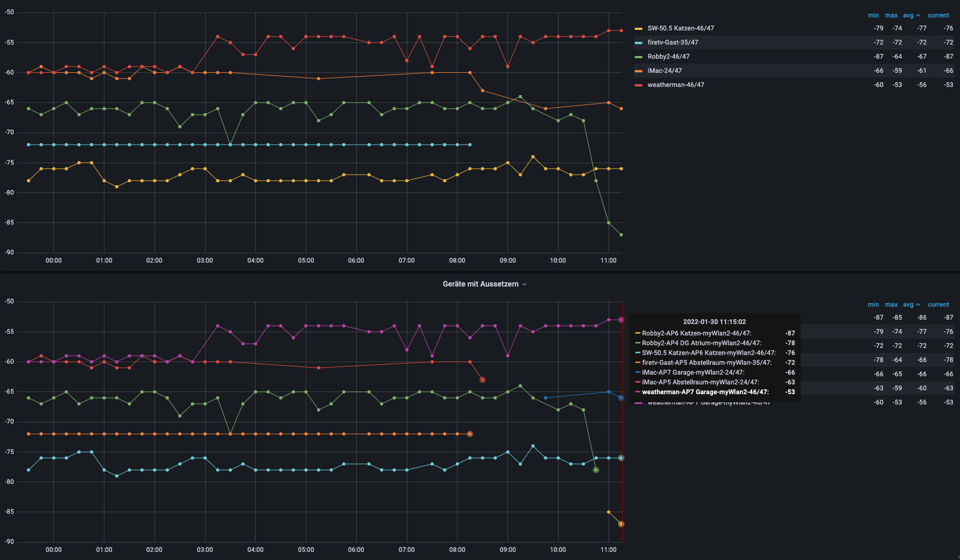960x560 pixels.
Task: Sort the top legend by max column
Action: [x=891, y=15]
